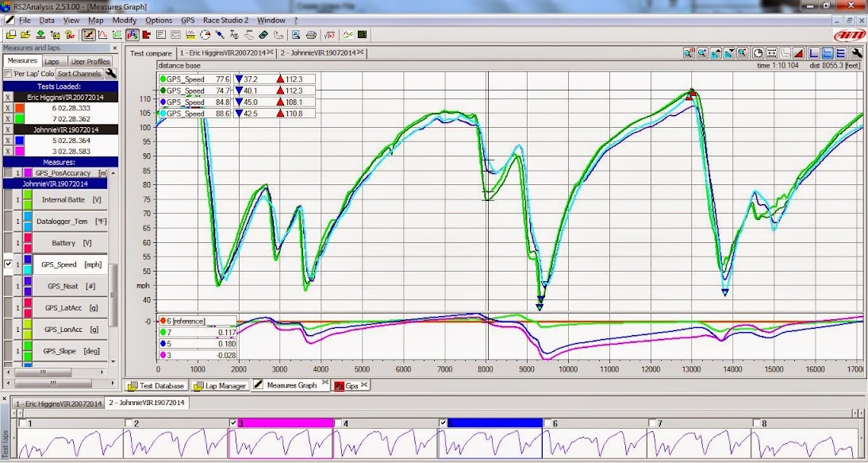Screen dimensions: 868x463
Task: Click the distance base label
Action: (179, 65)
